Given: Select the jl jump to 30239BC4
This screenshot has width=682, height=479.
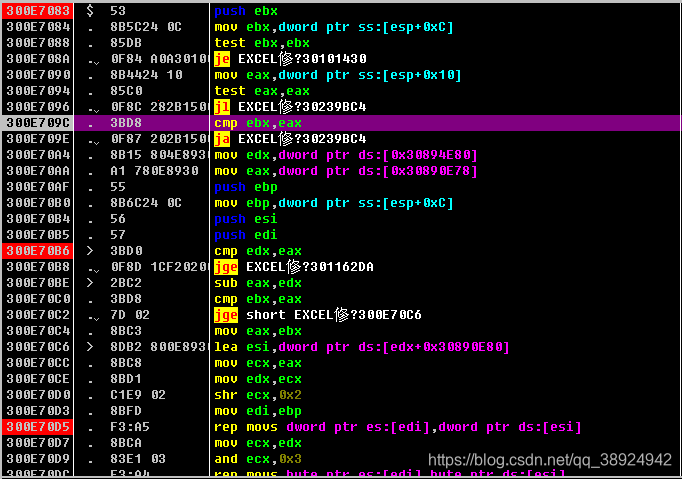Looking at the screenshot, I should (290, 107).
